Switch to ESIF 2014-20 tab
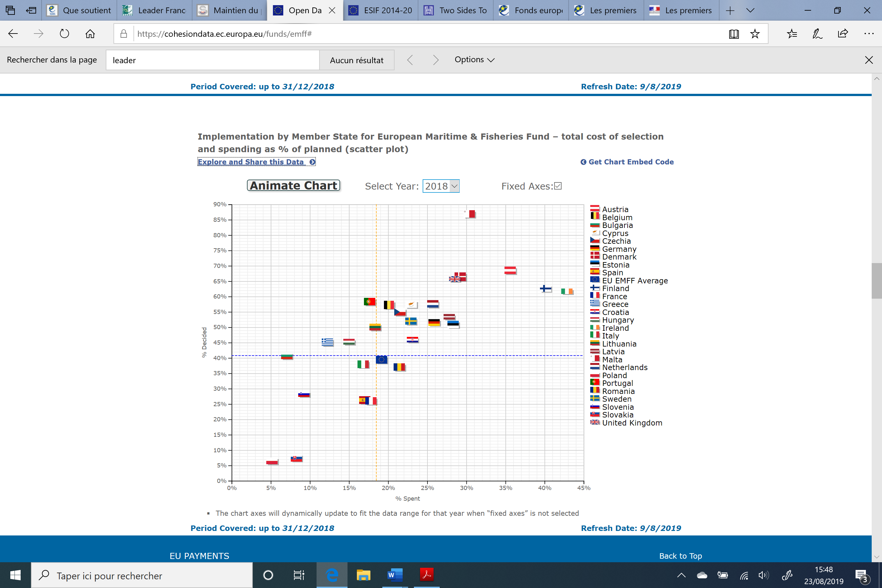 click(380, 11)
